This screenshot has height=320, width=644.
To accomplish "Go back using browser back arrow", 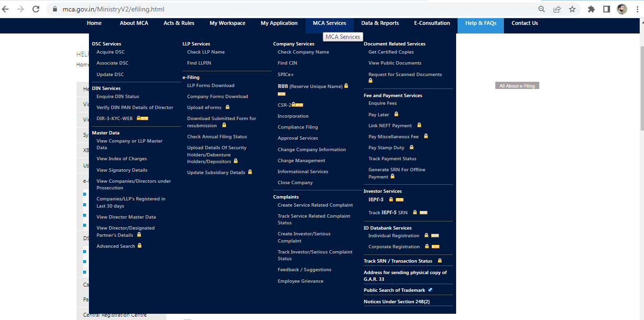I will point(6,9).
